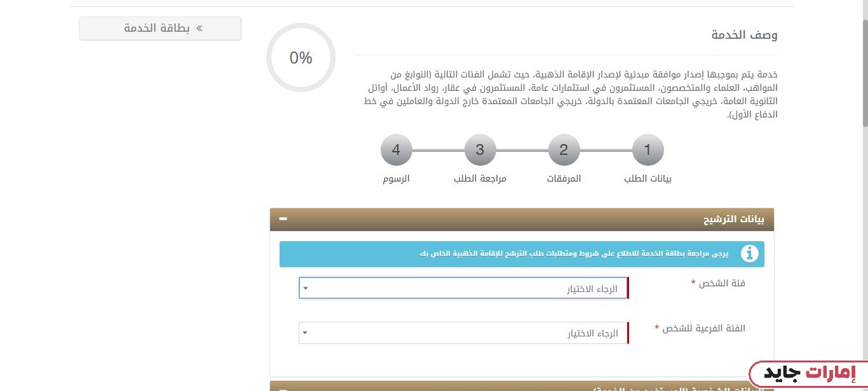The width and height of the screenshot is (868, 391).
Task: Select step 4 الرسوم circle
Action: coord(396,150)
